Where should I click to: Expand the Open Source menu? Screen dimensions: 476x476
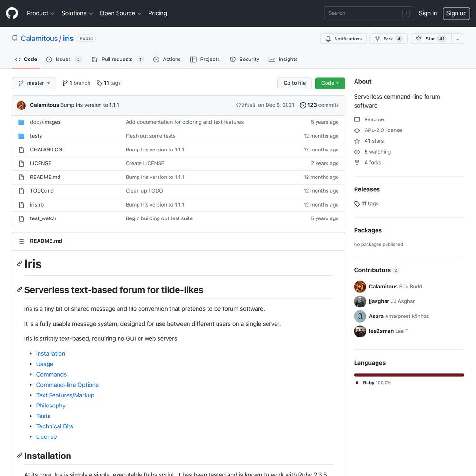(120, 13)
